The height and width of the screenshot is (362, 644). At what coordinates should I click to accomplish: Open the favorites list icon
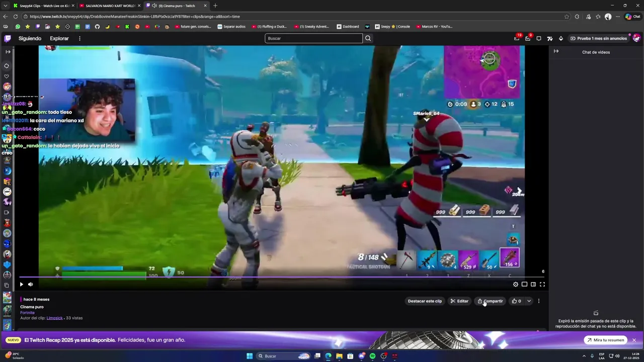click(x=598, y=17)
